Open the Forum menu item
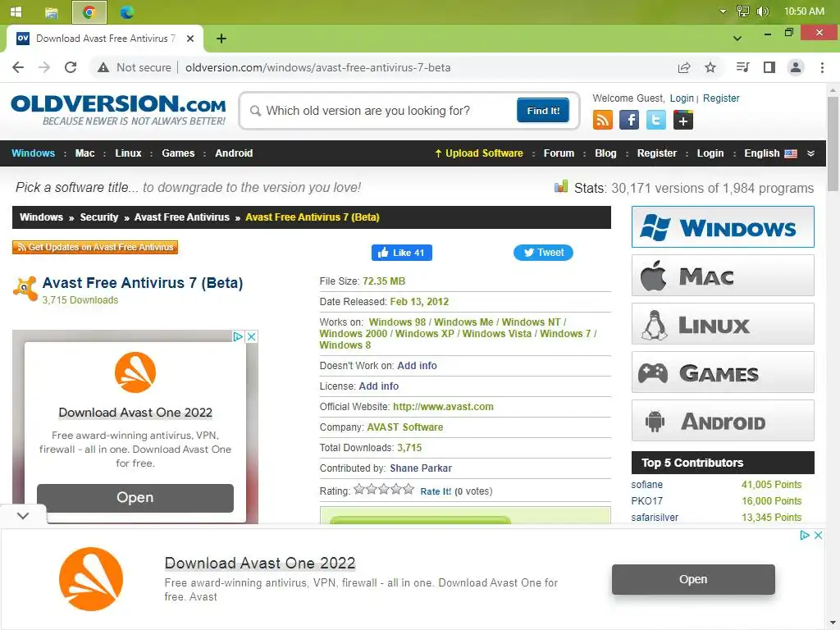The width and height of the screenshot is (840, 630). point(559,153)
